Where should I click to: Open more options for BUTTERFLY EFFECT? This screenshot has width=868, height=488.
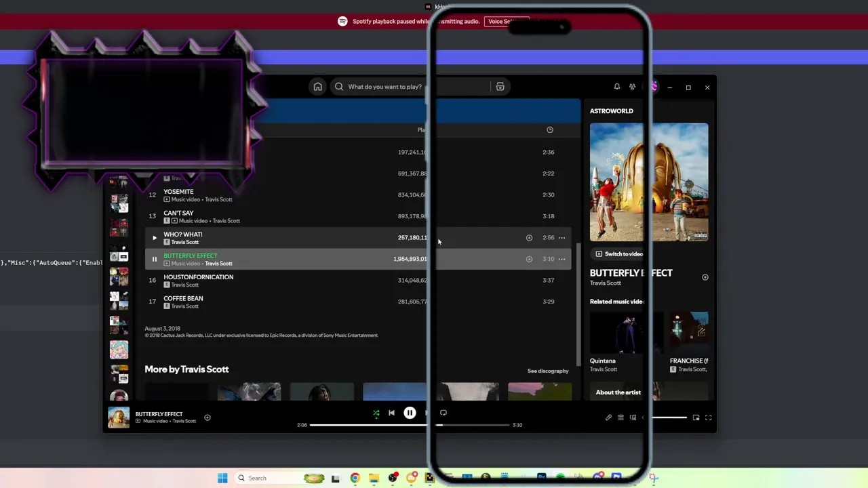561,259
